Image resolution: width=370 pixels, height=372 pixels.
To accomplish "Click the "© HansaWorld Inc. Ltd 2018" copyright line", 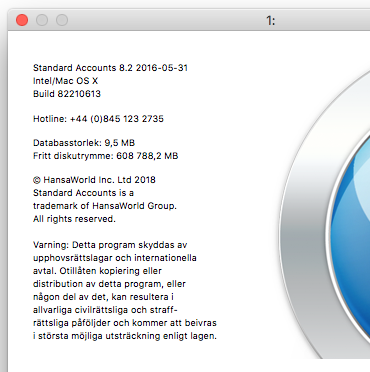I will tap(94, 180).
